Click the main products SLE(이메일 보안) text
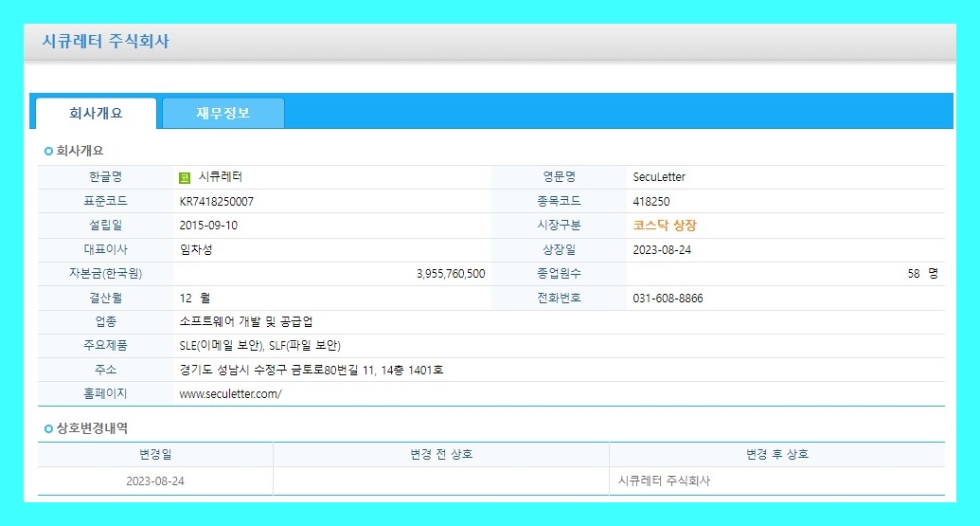 pos(222,345)
